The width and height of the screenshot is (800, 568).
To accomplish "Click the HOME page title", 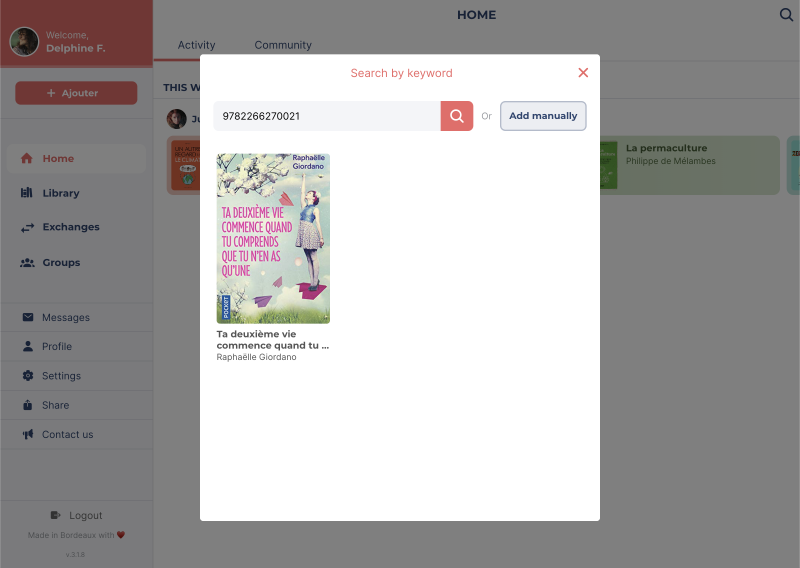I will 477,15.
